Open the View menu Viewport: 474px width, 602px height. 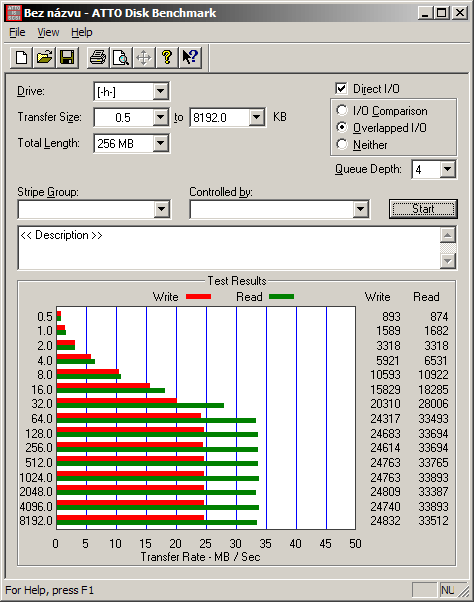click(48, 32)
